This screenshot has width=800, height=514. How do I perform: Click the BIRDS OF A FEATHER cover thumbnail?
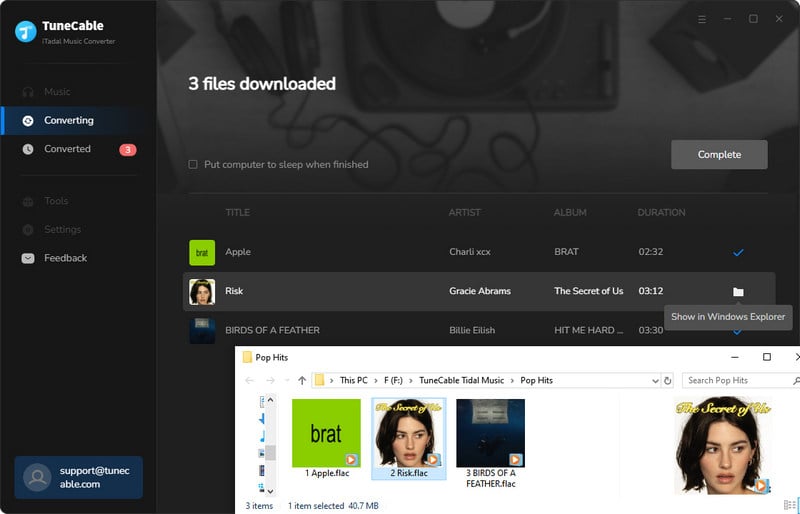pos(202,330)
